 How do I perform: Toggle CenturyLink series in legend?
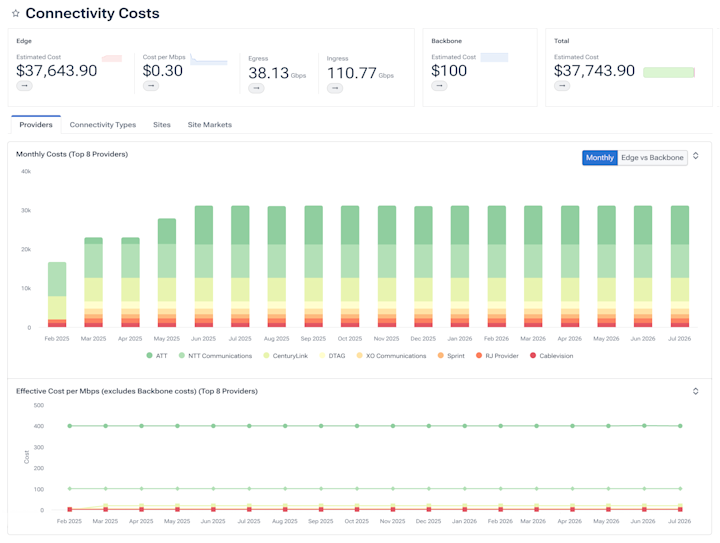(286, 356)
